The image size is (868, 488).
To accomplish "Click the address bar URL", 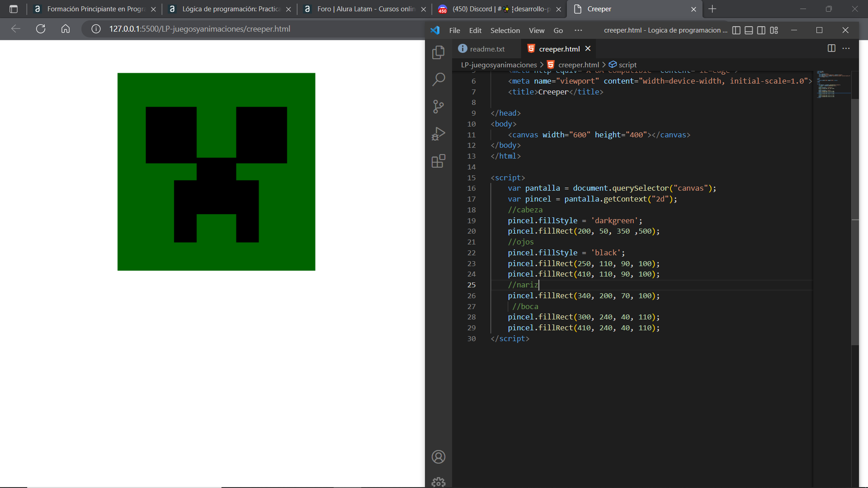I will pos(199,29).
